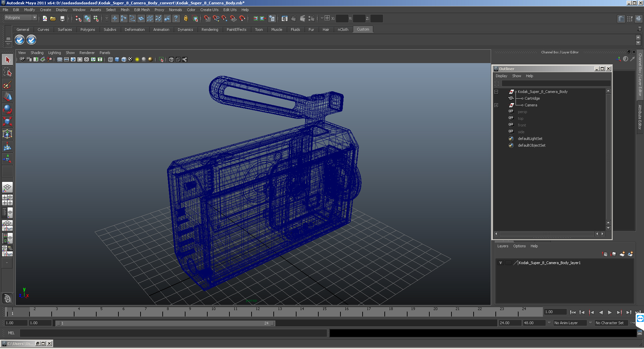Screen dimensions: 644x349
Task: Toggle select by object type mode
Action: [x=87, y=18]
